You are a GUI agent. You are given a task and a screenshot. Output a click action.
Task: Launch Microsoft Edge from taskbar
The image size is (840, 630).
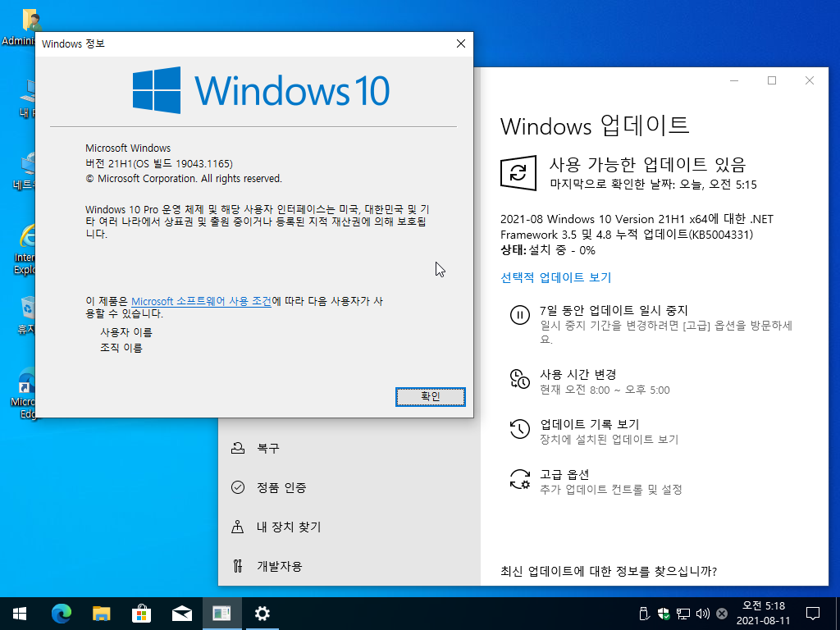pos(61,614)
